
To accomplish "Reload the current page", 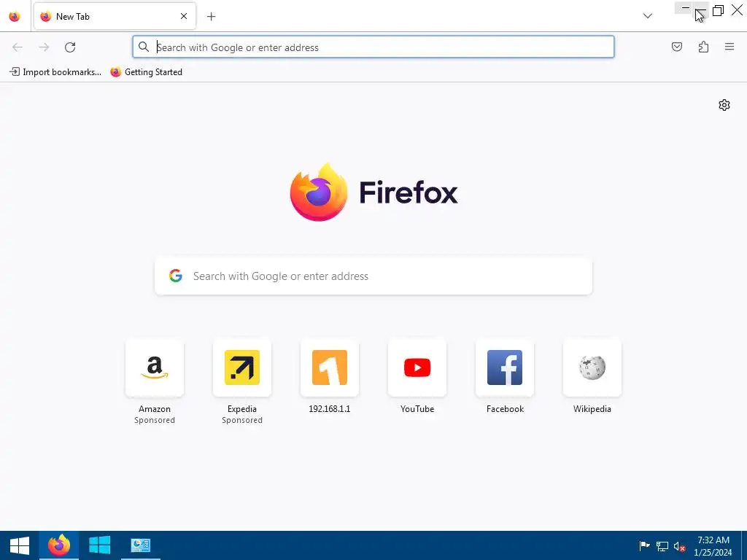I will click(70, 47).
